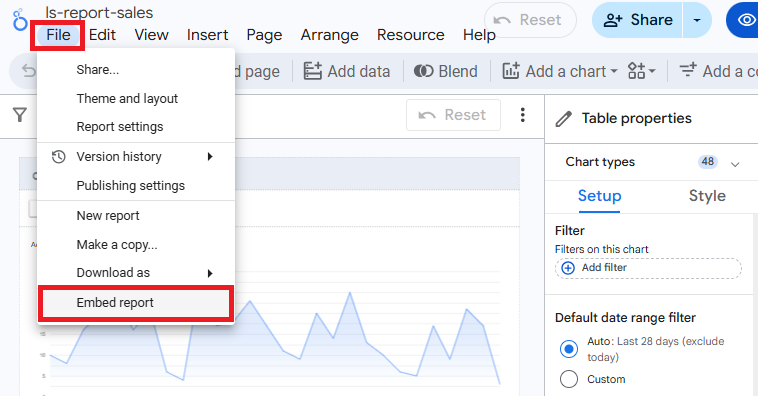Switch to the Style tab
758x396 pixels.
[x=707, y=195]
